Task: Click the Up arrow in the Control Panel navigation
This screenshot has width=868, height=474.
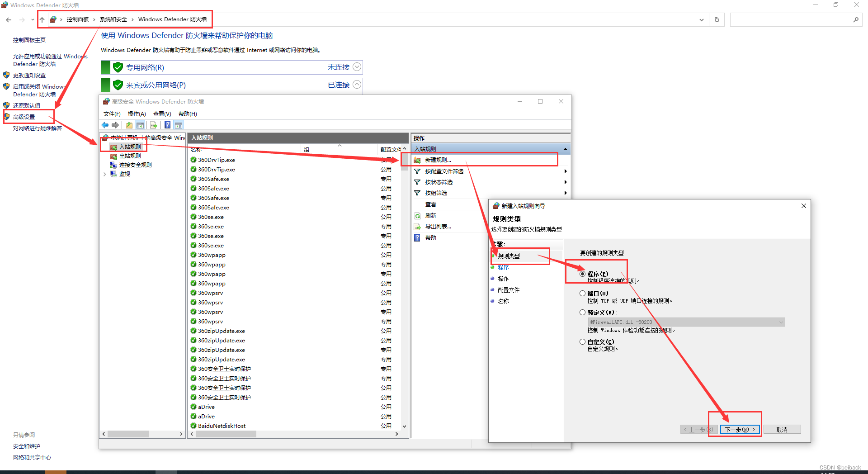Action: coord(42,20)
